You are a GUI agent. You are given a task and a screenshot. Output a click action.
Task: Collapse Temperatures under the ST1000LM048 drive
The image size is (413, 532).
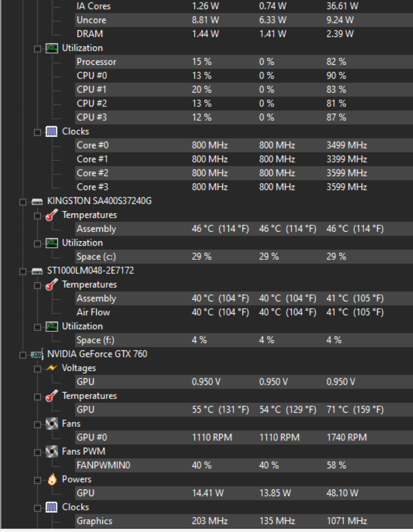click(37, 285)
